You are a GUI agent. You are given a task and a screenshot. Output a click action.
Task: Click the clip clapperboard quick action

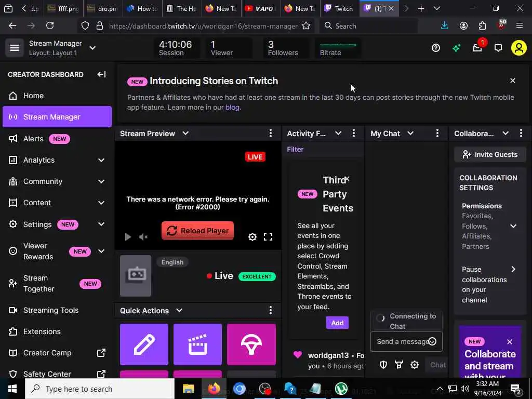(x=197, y=344)
